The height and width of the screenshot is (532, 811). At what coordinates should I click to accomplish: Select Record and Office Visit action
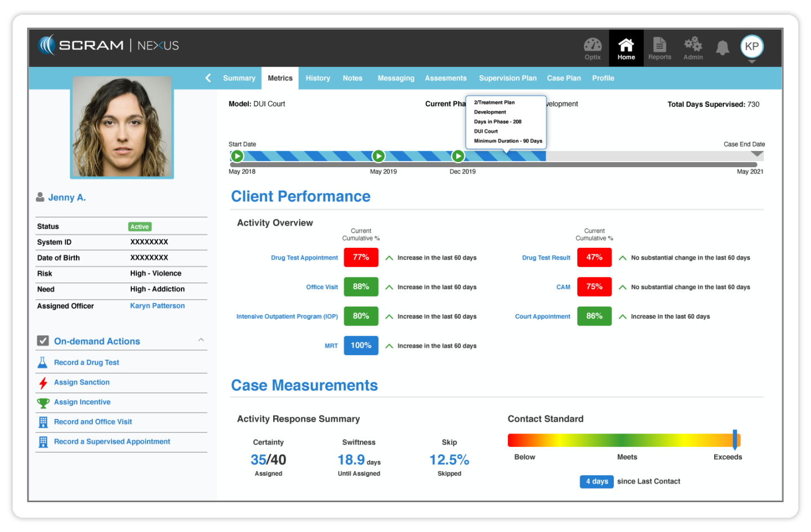coord(92,422)
